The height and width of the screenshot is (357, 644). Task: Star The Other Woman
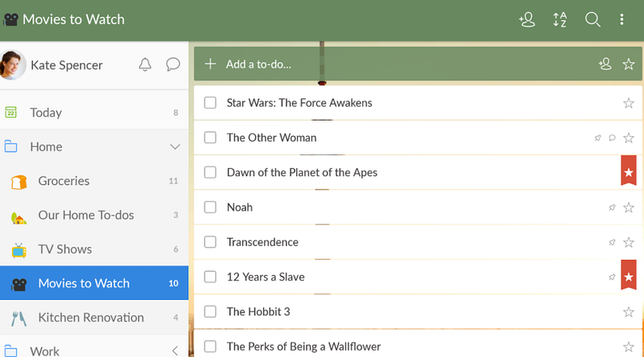coord(629,137)
